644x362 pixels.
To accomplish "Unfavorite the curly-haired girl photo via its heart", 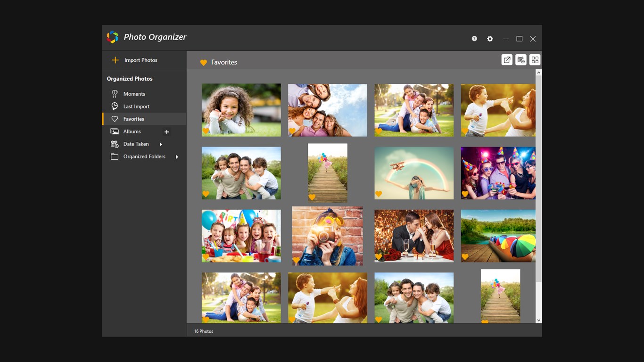I will click(x=206, y=131).
